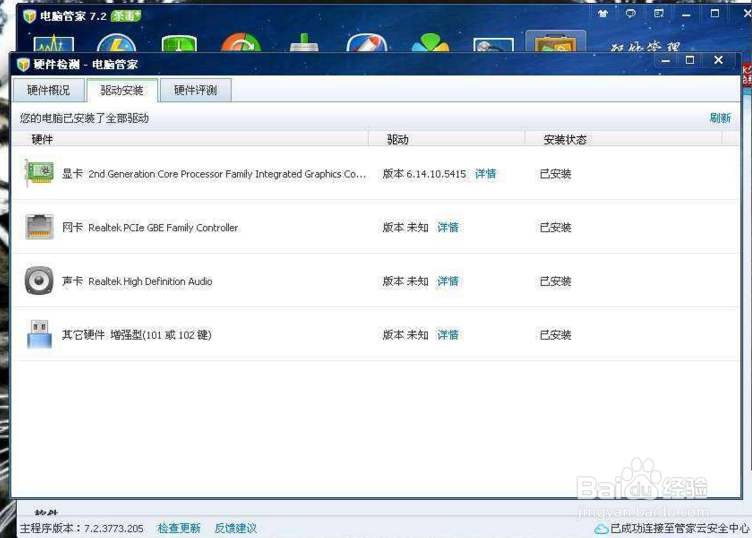Switch to the 硬件概况 tab

point(48,90)
